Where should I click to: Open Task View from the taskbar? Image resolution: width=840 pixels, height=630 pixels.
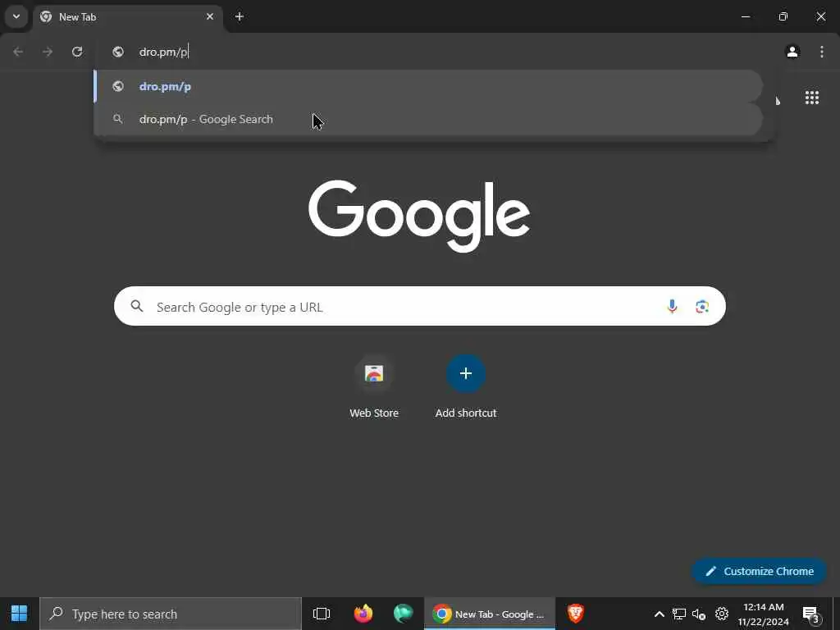click(322, 614)
